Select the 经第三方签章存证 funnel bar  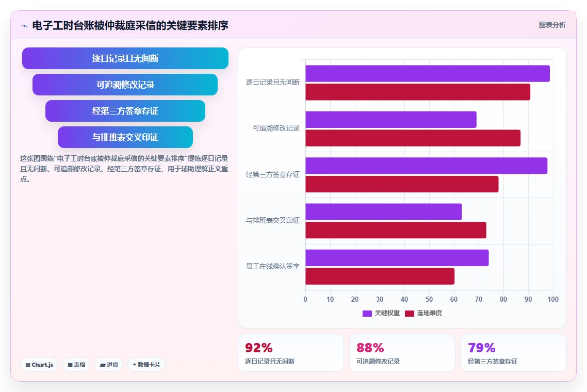tap(125, 111)
